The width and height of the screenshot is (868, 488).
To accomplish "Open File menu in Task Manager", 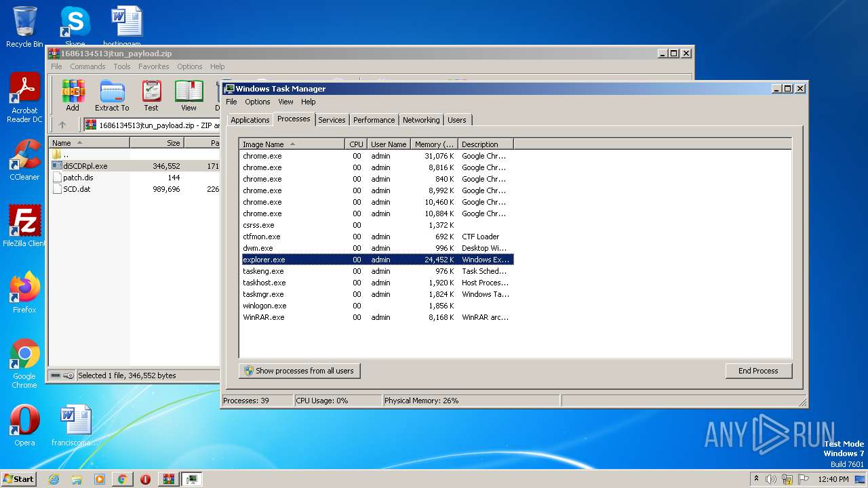I will (x=231, y=102).
